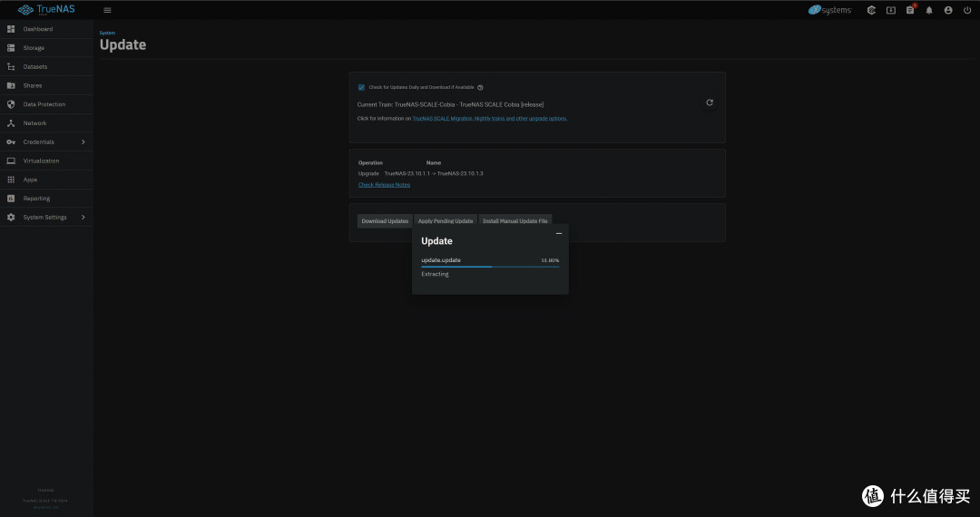
Task: Click the Update dialog title
Action: pos(436,241)
